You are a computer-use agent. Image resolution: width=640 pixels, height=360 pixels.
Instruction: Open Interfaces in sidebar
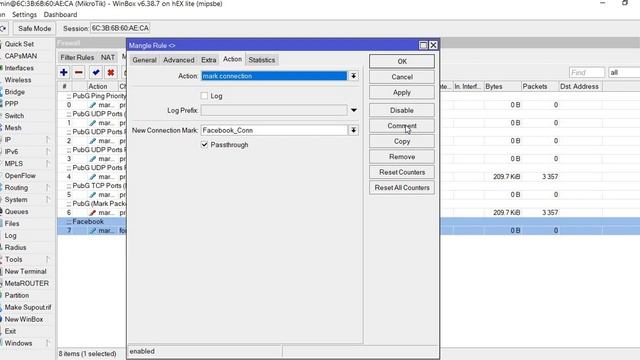(19, 68)
